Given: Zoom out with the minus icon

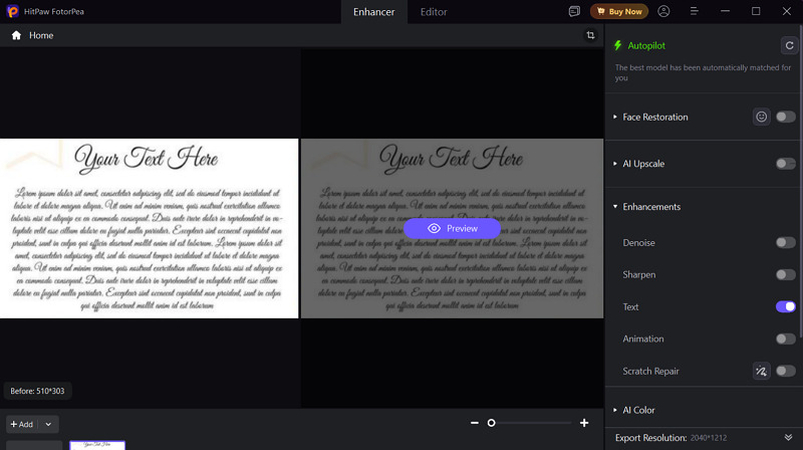Looking at the screenshot, I should click(474, 423).
